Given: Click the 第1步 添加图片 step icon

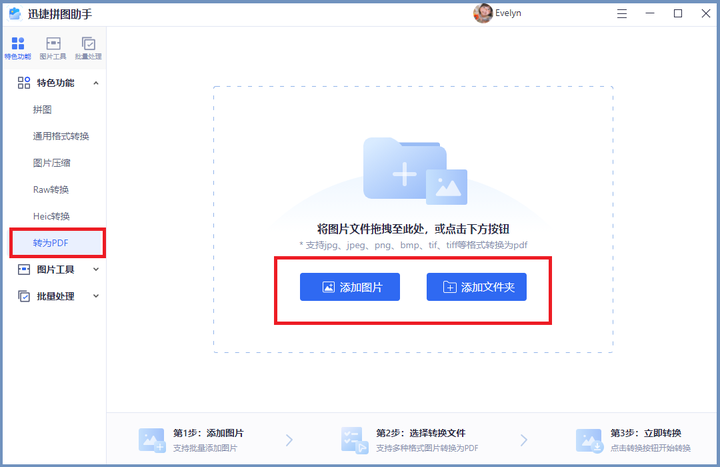Looking at the screenshot, I should click(152, 439).
